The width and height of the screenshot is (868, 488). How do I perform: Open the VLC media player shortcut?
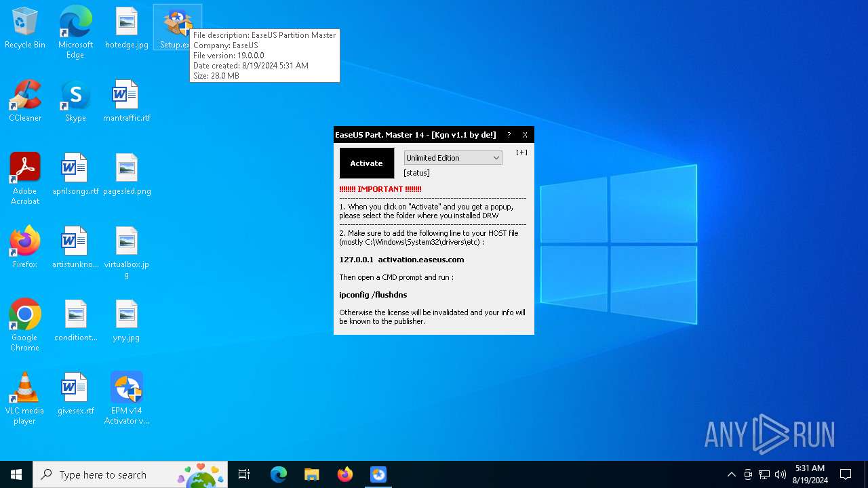click(x=25, y=399)
